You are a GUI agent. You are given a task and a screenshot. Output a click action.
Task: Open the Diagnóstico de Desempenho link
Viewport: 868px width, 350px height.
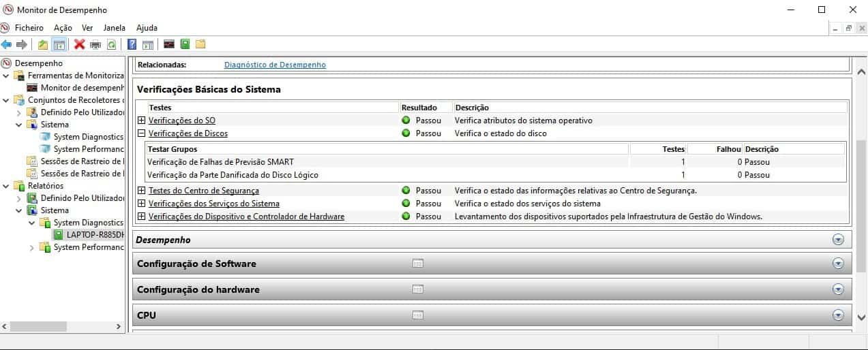tap(275, 65)
